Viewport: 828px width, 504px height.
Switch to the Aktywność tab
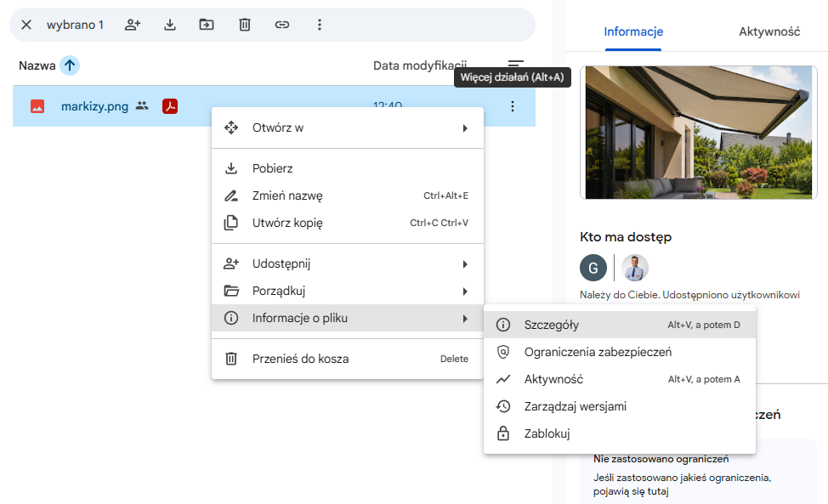[769, 31]
